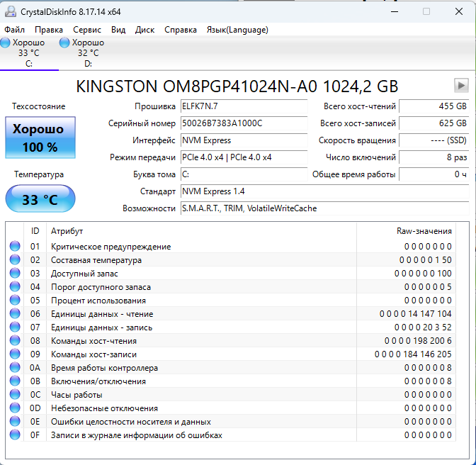This screenshot has height=465, width=476.
Task: Click the 33 °C temperature button
Action: tap(40, 199)
